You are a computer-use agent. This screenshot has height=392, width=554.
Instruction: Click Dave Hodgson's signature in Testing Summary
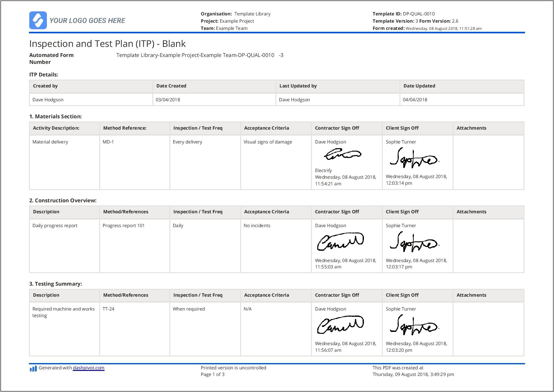point(340,325)
